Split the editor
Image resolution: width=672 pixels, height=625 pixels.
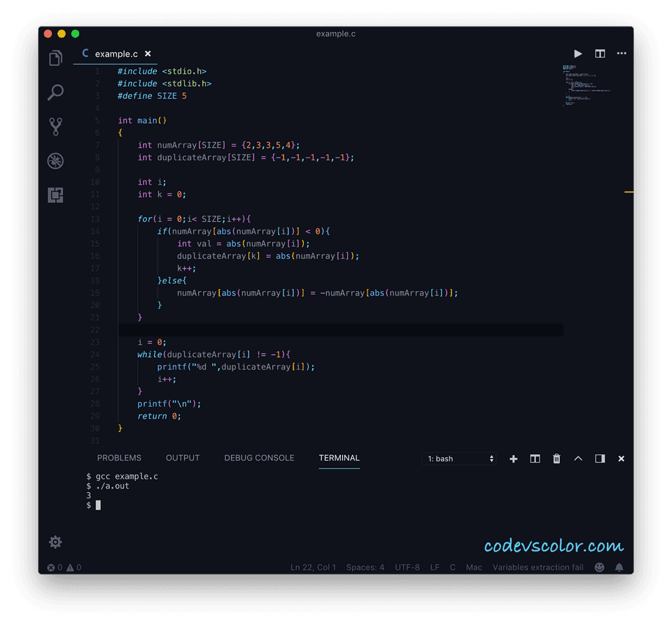(x=599, y=53)
